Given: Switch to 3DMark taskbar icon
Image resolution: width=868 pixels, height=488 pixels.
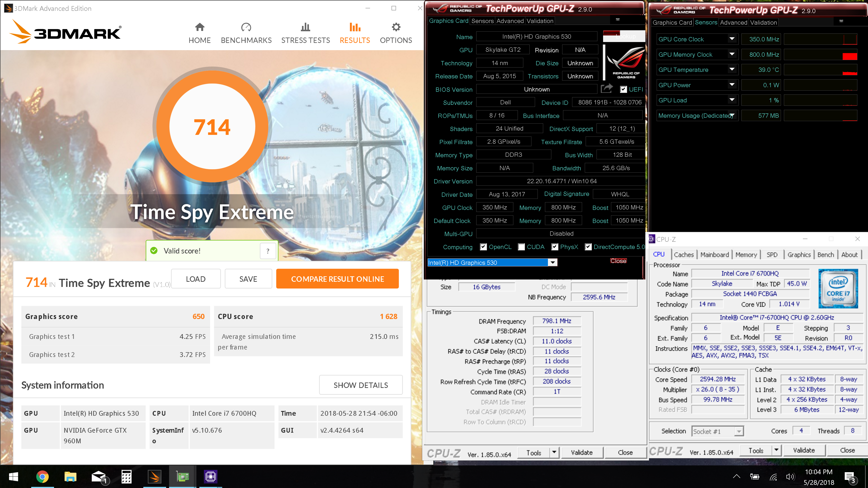Looking at the screenshot, I should pos(155,476).
